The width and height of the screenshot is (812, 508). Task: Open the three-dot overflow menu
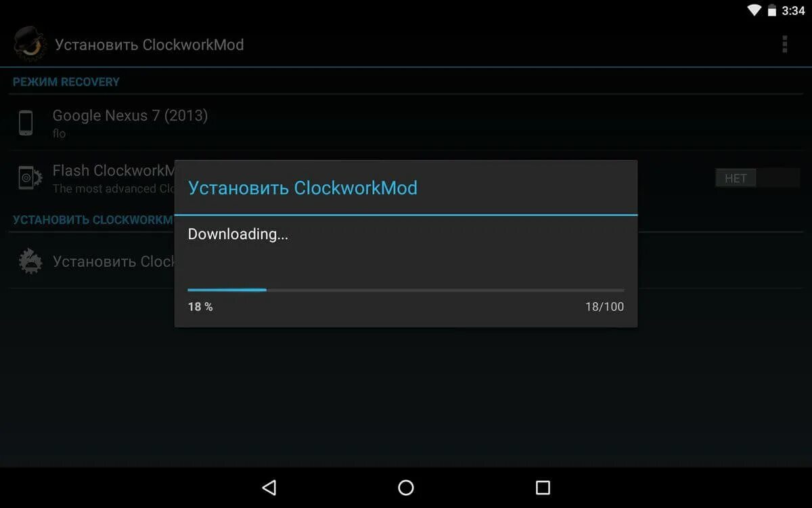point(785,45)
